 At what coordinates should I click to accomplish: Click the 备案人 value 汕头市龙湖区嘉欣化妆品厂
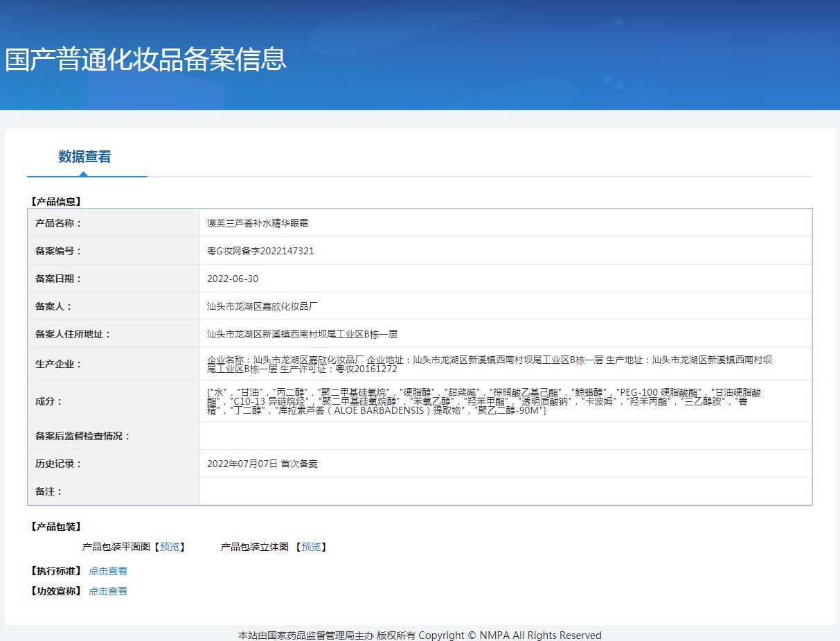tap(262, 306)
